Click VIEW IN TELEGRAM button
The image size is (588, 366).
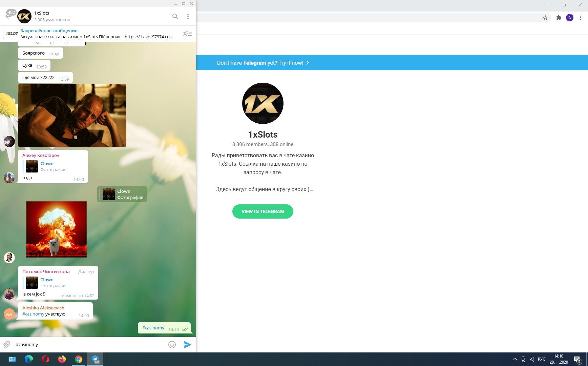point(263,211)
